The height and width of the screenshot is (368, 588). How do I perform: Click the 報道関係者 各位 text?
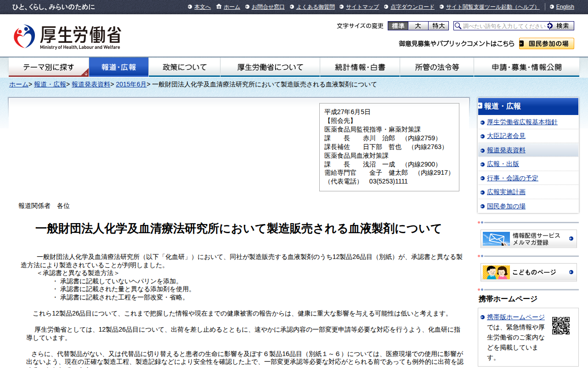click(44, 206)
